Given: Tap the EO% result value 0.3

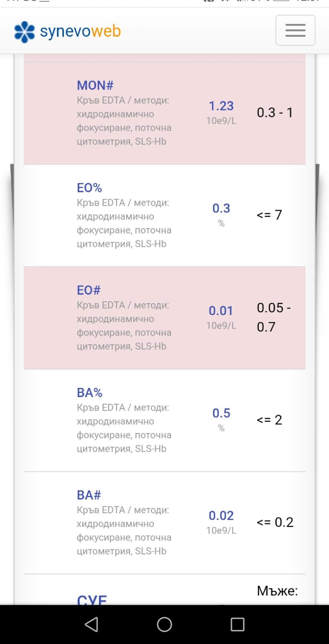Looking at the screenshot, I should pyautogui.click(x=221, y=208).
